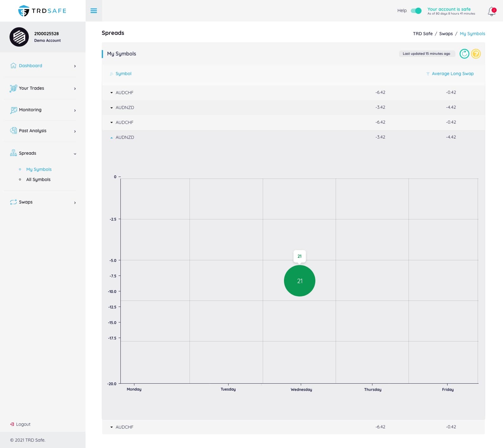Click the Demo Account label
Screen dimensions: 503x448
[x=48, y=41]
